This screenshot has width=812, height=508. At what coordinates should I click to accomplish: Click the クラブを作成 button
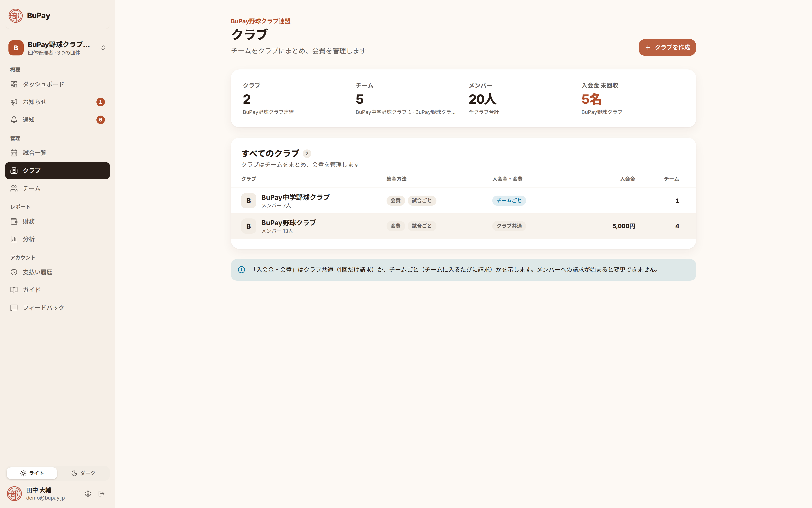(667, 47)
